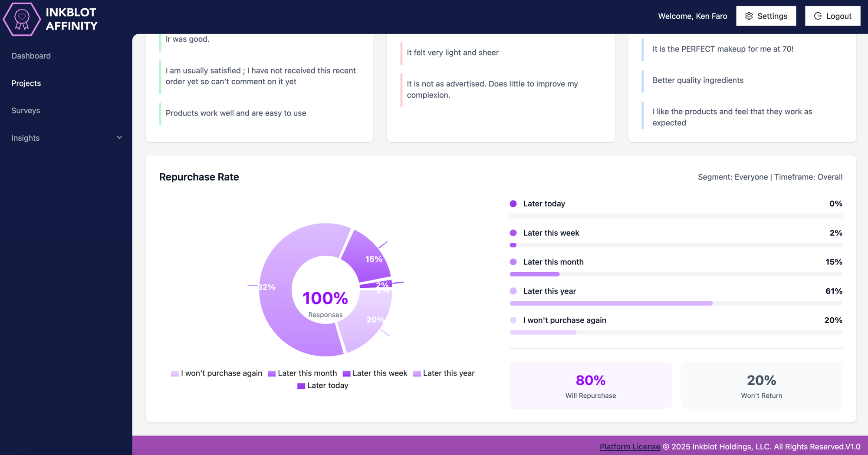868x455 pixels.
Task: Click the purple dot beside Later today
Action: [x=513, y=204]
